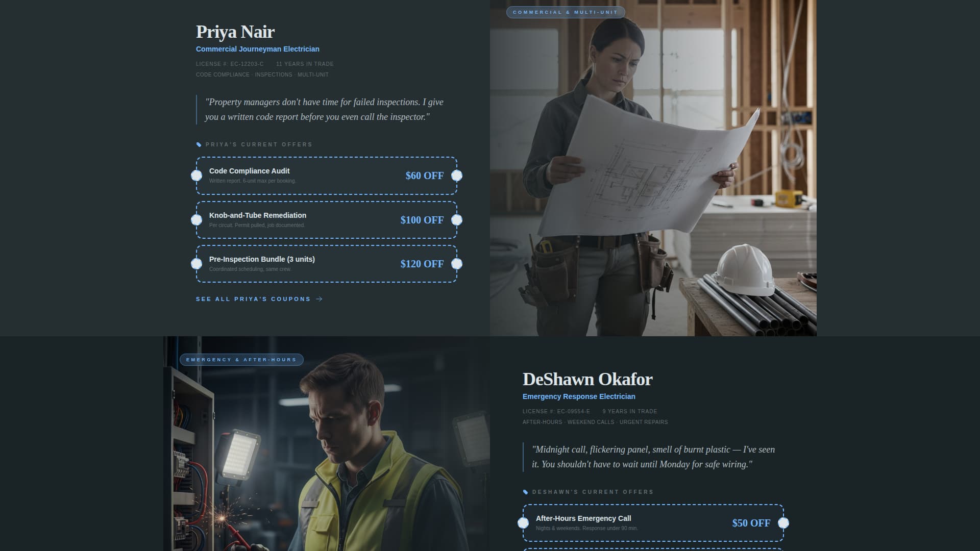Click the Emergency & After-Hours badge
The image size is (980, 551).
(241, 360)
